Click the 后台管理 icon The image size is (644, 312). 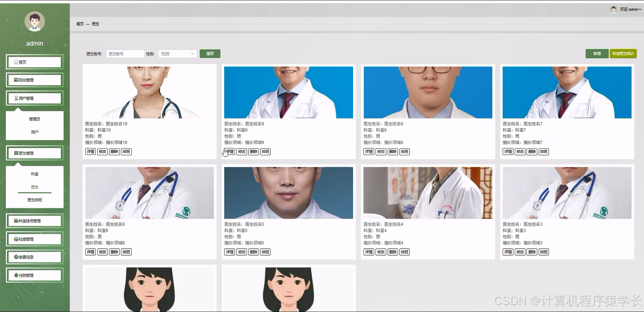pyautogui.click(x=16, y=80)
